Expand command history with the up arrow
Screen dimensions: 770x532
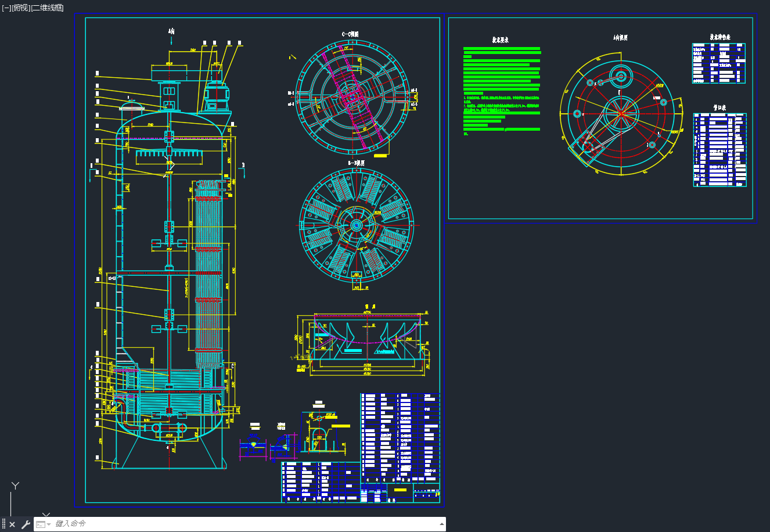point(442,524)
